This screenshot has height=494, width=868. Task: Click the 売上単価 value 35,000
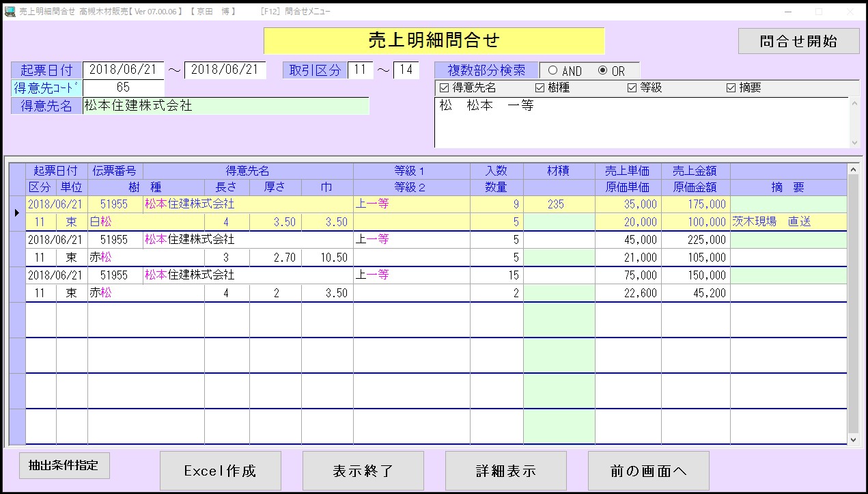click(x=628, y=204)
